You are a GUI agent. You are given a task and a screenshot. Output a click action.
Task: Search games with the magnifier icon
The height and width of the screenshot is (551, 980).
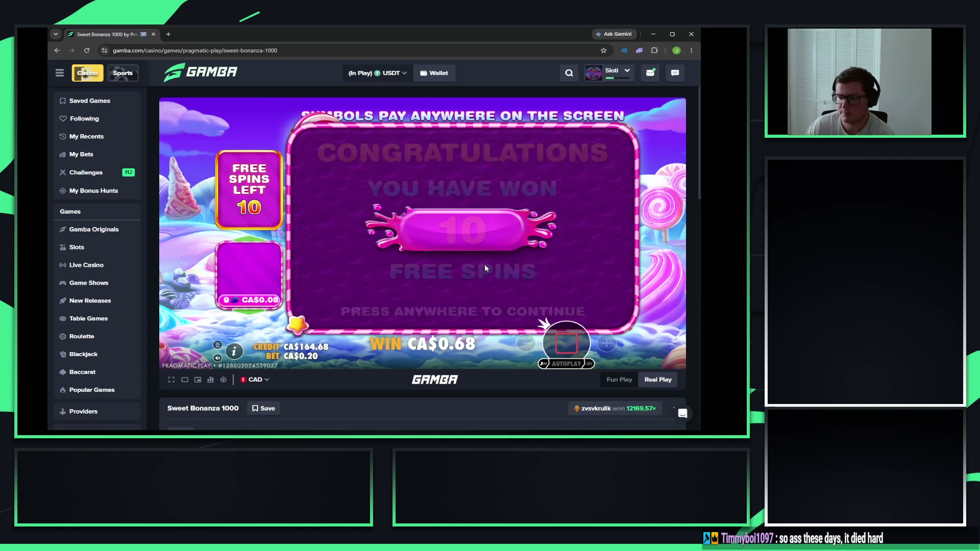tap(569, 73)
